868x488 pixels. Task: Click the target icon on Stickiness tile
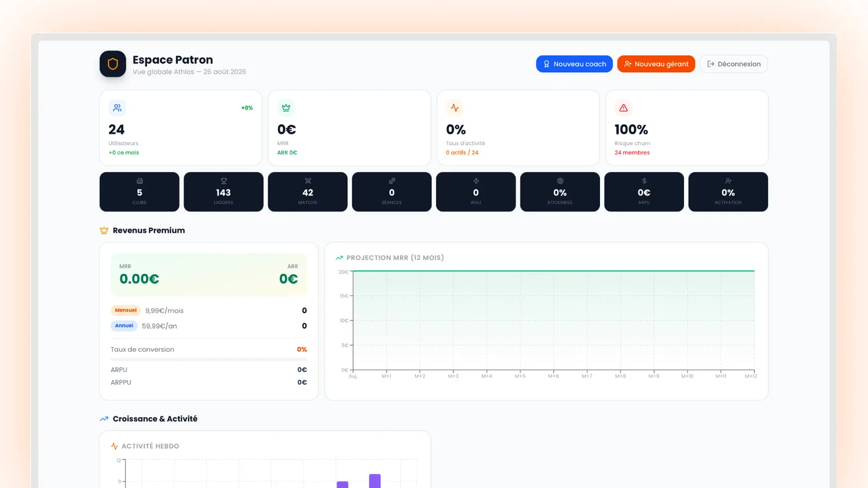[560, 181]
